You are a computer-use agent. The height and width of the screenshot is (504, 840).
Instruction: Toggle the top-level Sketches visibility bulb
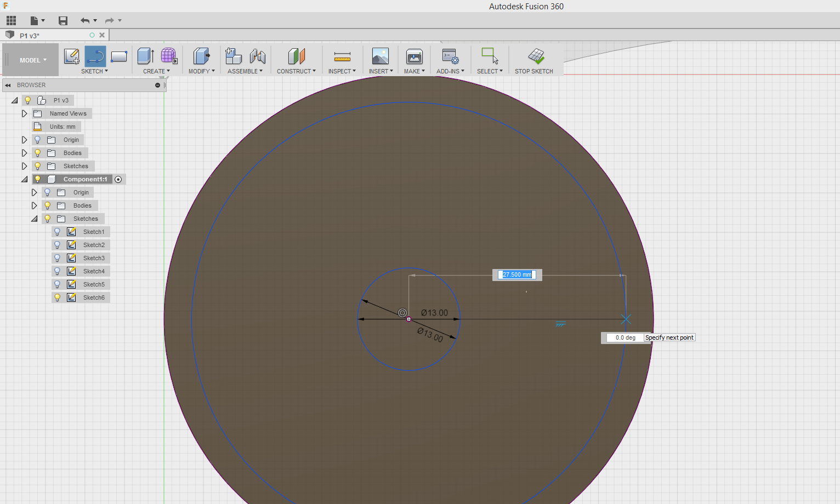pos(37,166)
